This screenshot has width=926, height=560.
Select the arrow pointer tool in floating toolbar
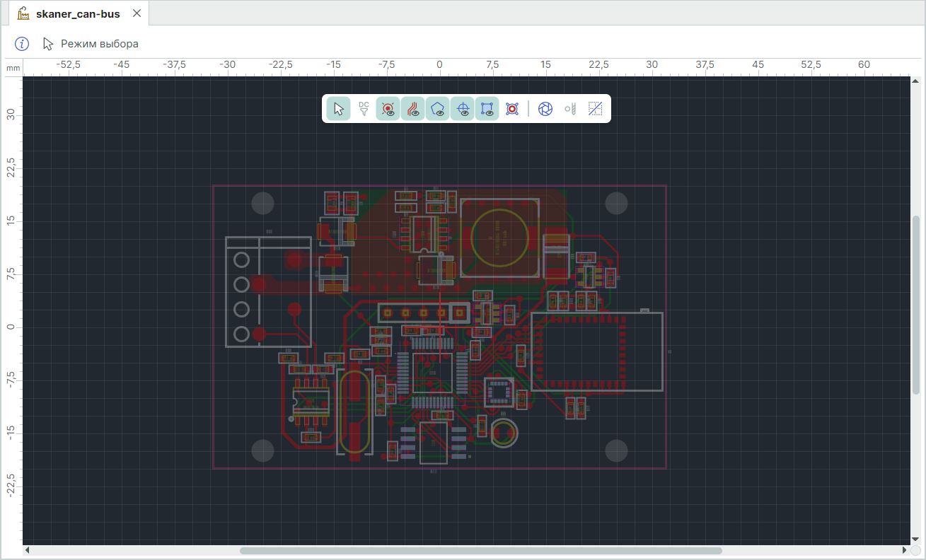[339, 109]
